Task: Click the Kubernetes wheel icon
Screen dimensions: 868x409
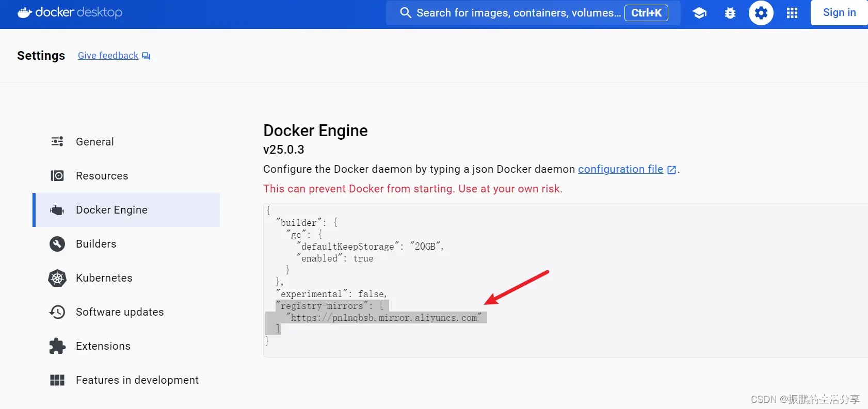Action: coord(57,278)
